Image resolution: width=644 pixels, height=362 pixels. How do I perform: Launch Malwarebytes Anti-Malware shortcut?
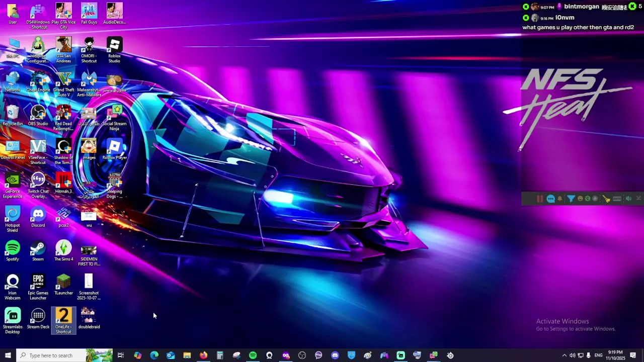click(x=89, y=85)
